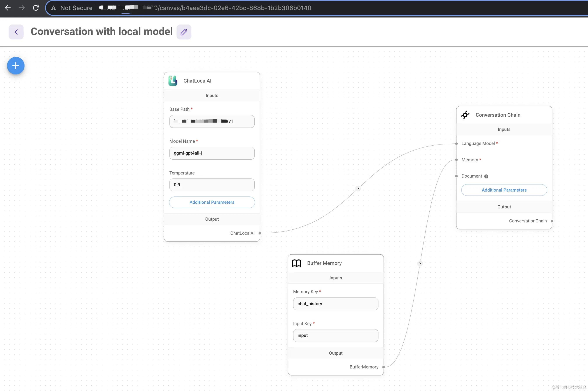Image resolution: width=588 pixels, height=391 pixels.
Task: Click the flow title Conversation with local model
Action: (102, 32)
